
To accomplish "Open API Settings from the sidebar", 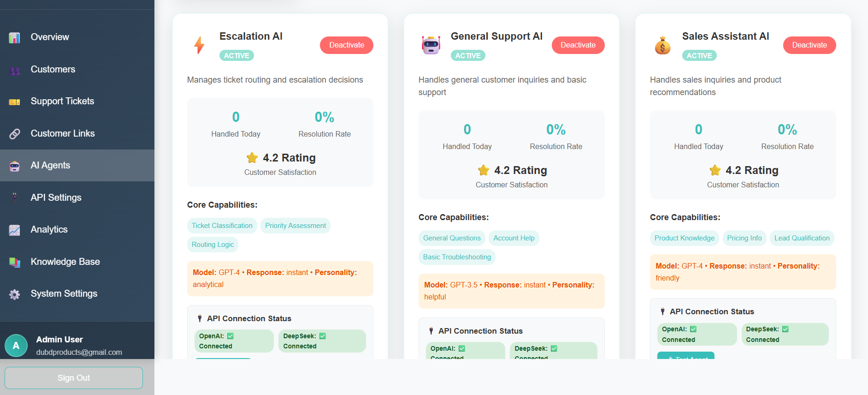I will [x=55, y=197].
